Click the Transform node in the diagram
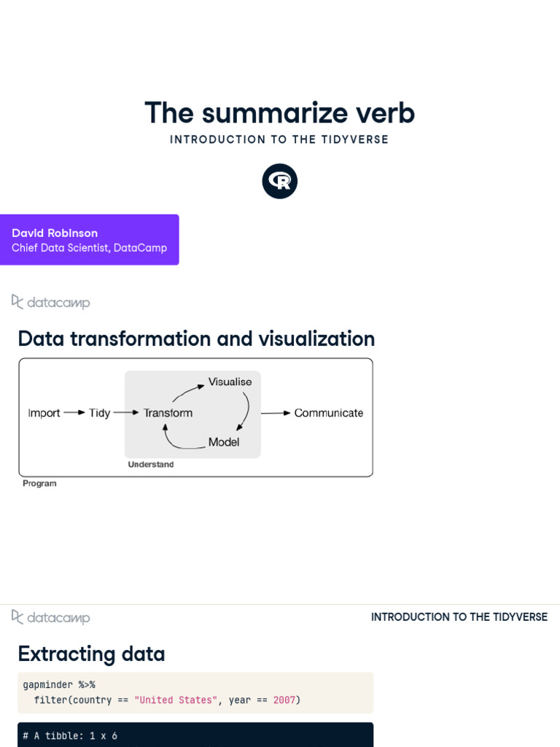This screenshot has height=747, width=560. (x=168, y=413)
